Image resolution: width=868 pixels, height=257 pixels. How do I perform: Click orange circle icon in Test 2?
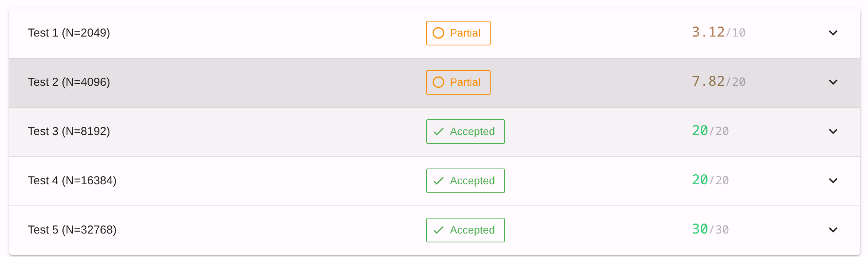coord(438,82)
